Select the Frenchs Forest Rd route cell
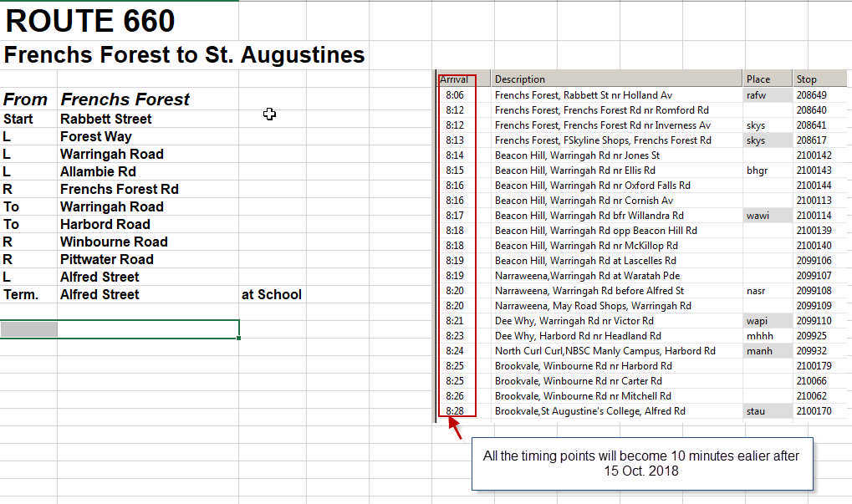 point(119,189)
